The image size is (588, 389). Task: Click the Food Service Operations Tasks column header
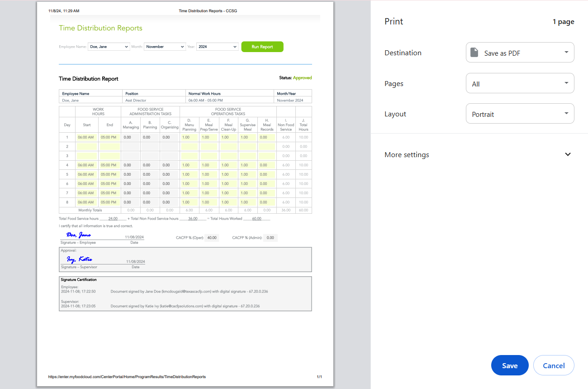click(228, 111)
